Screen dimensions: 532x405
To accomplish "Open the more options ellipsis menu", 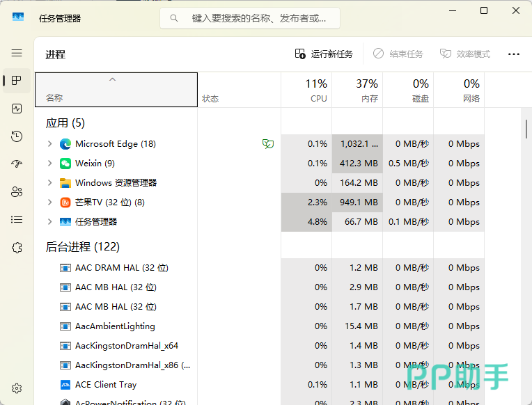I will (x=514, y=54).
